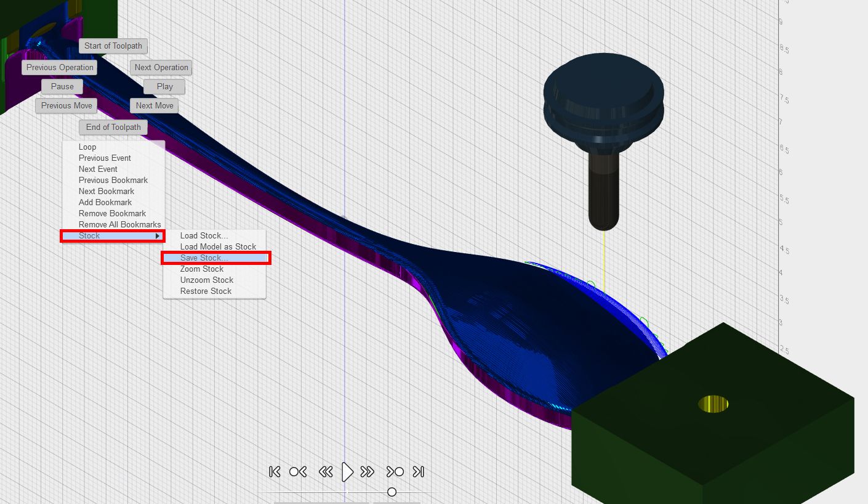Choose Load Stock in the Stock submenu
Viewport: 868px width, 504px height.
(203, 235)
